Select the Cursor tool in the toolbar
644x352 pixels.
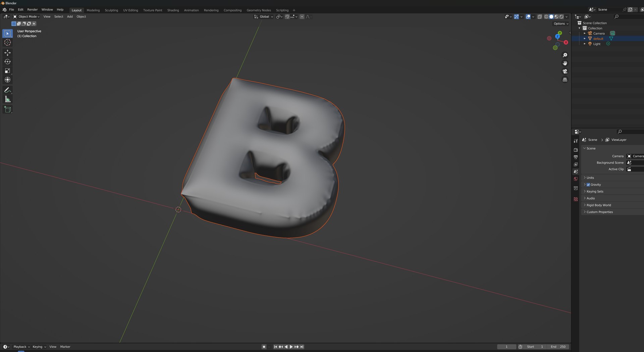click(x=7, y=43)
